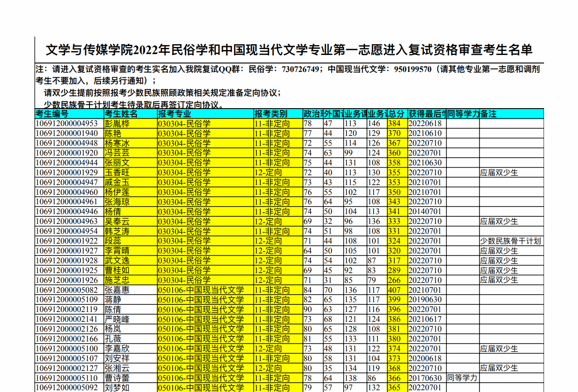Select the name cell 戚金玉
The height and width of the screenshot is (392, 578).
pyautogui.click(x=131, y=182)
